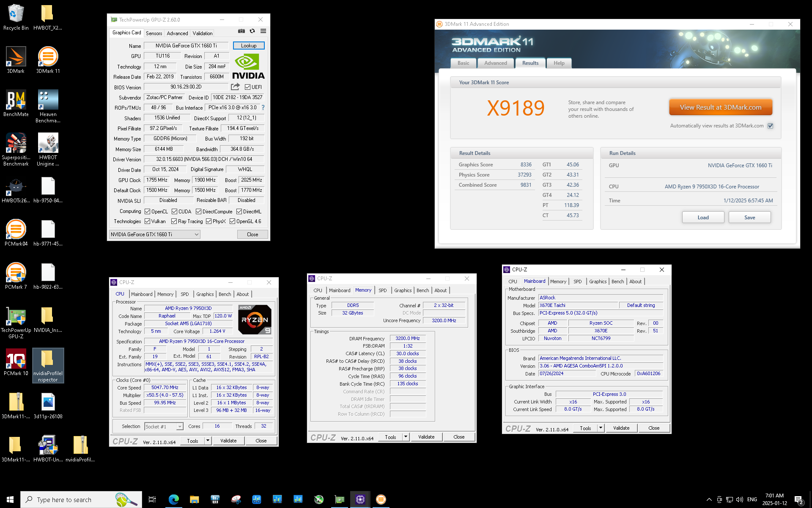Open the Validation tab in GPU-Z
The height and width of the screenshot is (508, 812).
[x=203, y=33]
